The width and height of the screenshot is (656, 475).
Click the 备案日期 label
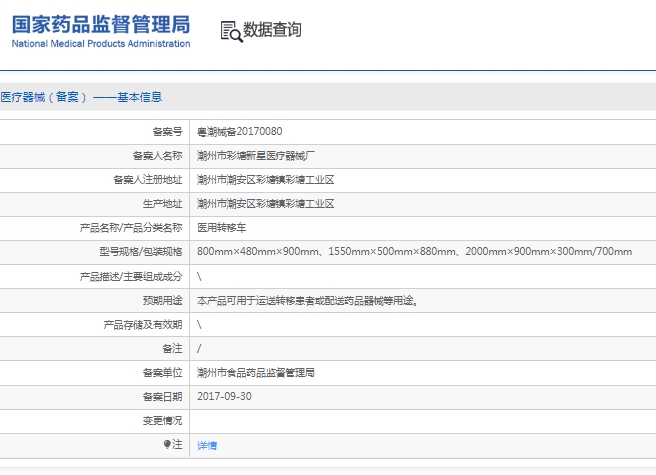pyautogui.click(x=162, y=396)
